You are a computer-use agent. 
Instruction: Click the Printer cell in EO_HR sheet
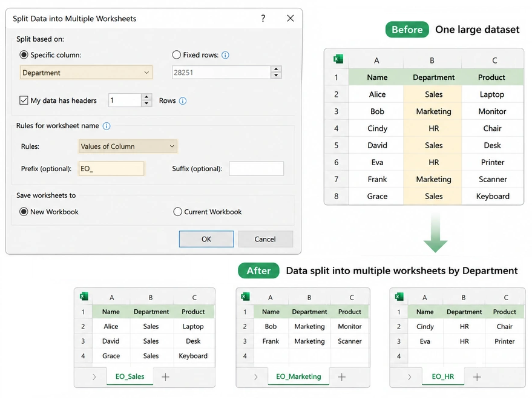tap(505, 341)
